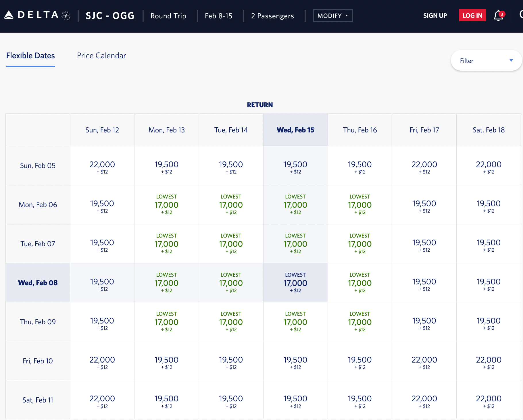Choose Thu Feb 09 depart, Thu Feb 16 return fare
The height and width of the screenshot is (420, 523).
360,322
